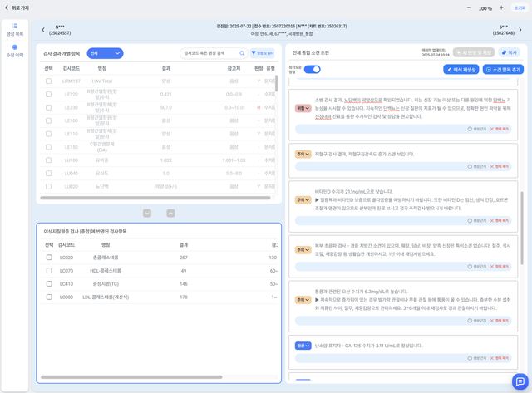Viewport: 532px width, 393px height.
Task: Click 생성 근거 info icon on 복부 초음파 card
Action: (x=470, y=267)
